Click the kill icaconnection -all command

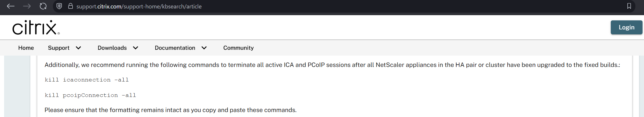pyautogui.click(x=87, y=80)
